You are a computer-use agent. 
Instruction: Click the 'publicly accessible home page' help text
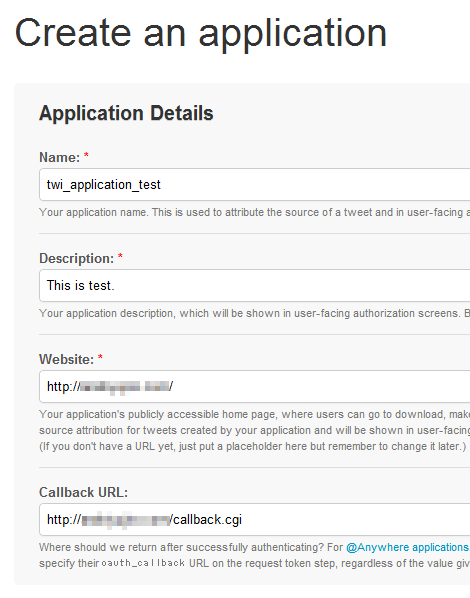pyautogui.click(x=254, y=414)
